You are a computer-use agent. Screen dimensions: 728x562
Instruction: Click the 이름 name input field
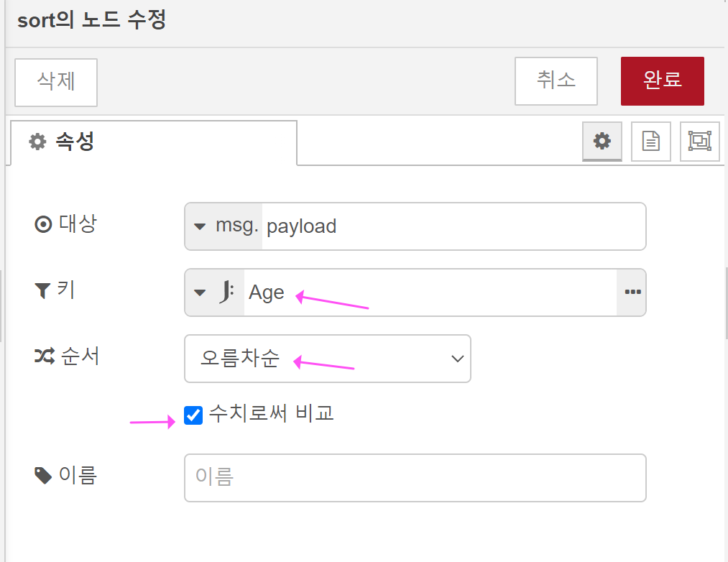coord(415,477)
